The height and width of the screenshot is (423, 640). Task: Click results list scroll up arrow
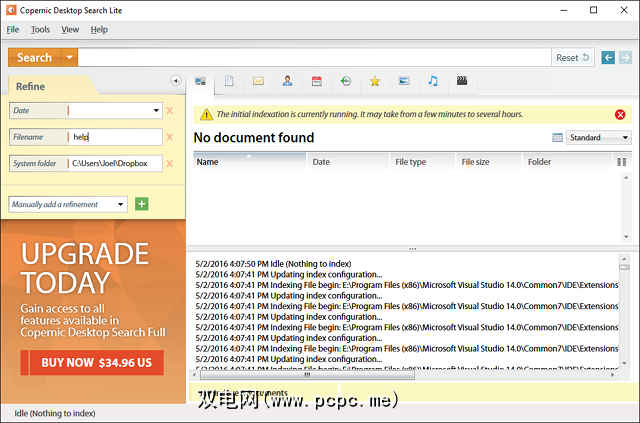coord(626,178)
